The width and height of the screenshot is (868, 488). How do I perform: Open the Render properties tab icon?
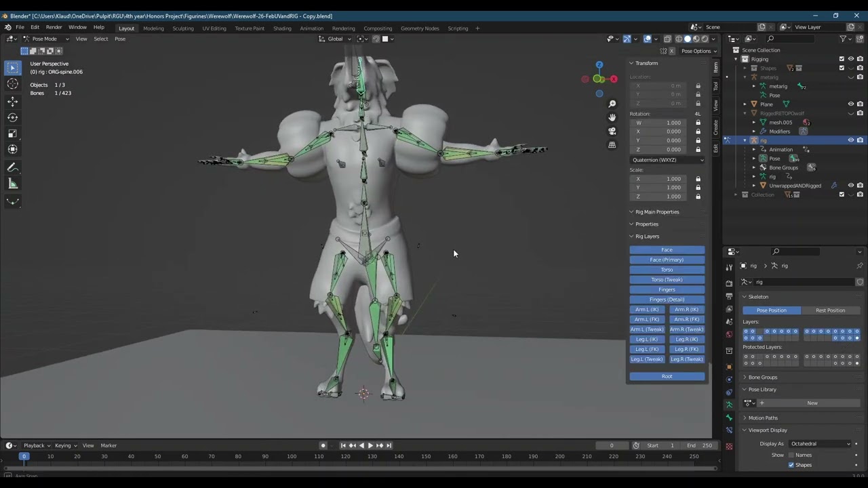pos(729,283)
